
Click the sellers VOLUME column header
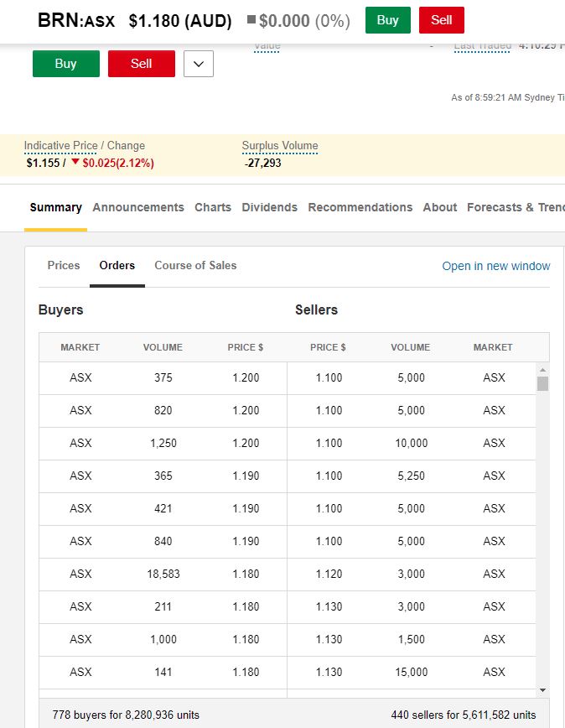coord(411,347)
